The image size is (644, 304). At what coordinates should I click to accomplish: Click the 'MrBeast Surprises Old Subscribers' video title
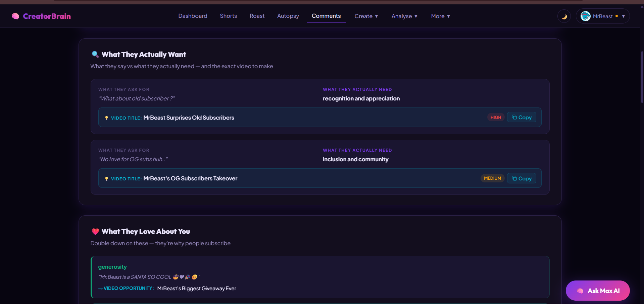(189, 118)
